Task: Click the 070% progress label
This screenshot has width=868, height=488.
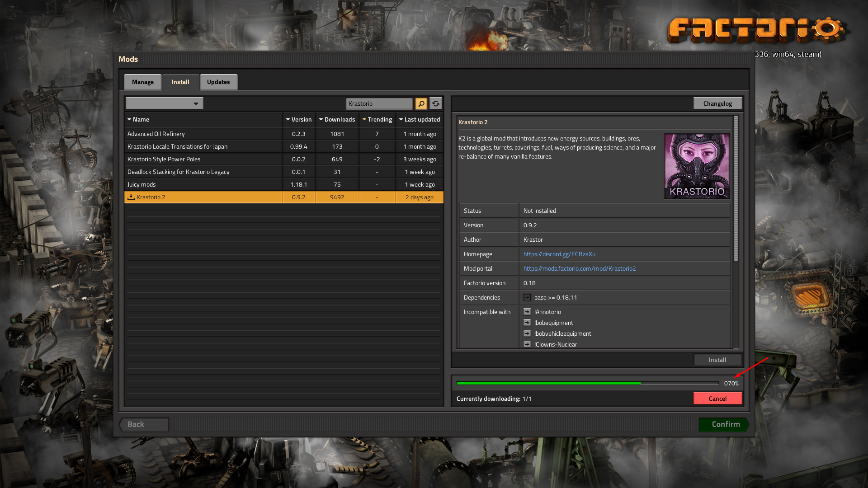Action: tap(731, 383)
